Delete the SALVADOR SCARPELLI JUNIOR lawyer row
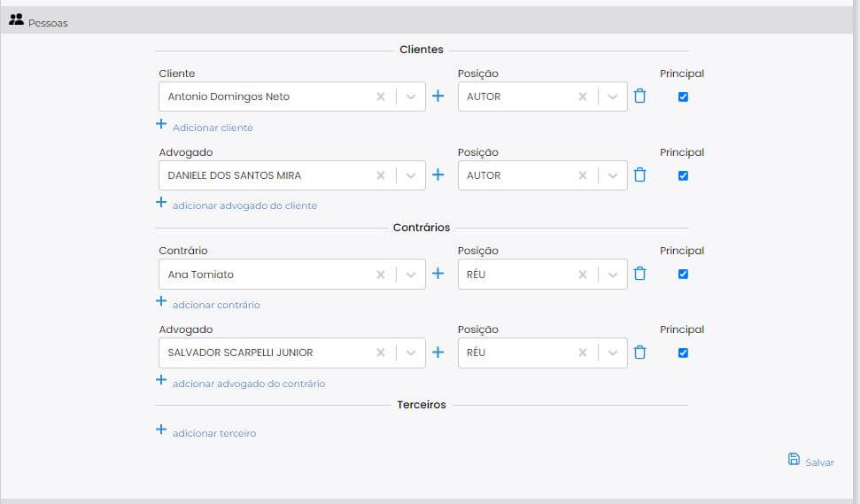Image resolution: width=860 pixels, height=504 pixels. (639, 352)
